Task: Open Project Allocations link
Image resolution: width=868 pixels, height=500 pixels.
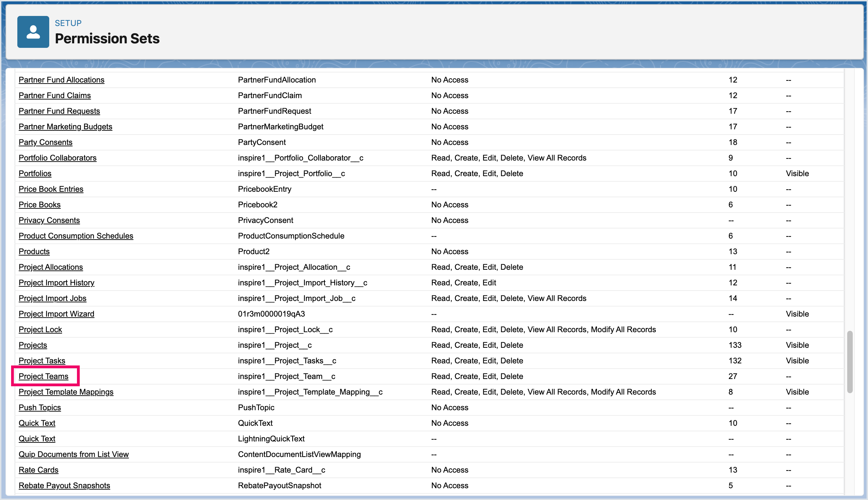Action: coord(51,267)
